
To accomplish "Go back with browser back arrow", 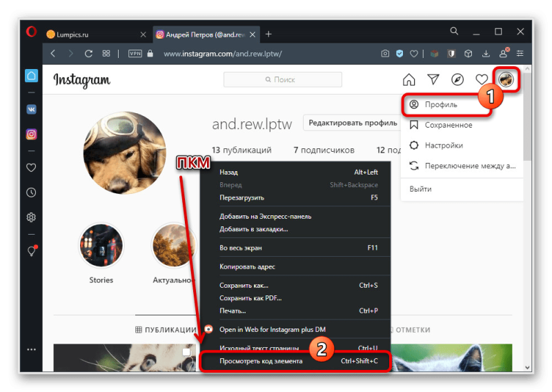I will pos(53,54).
